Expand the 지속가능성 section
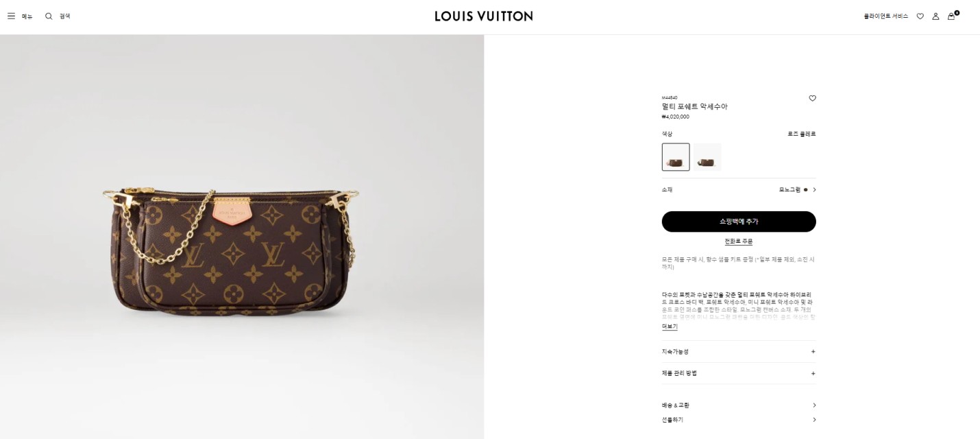The width and height of the screenshot is (980, 439). tap(739, 351)
